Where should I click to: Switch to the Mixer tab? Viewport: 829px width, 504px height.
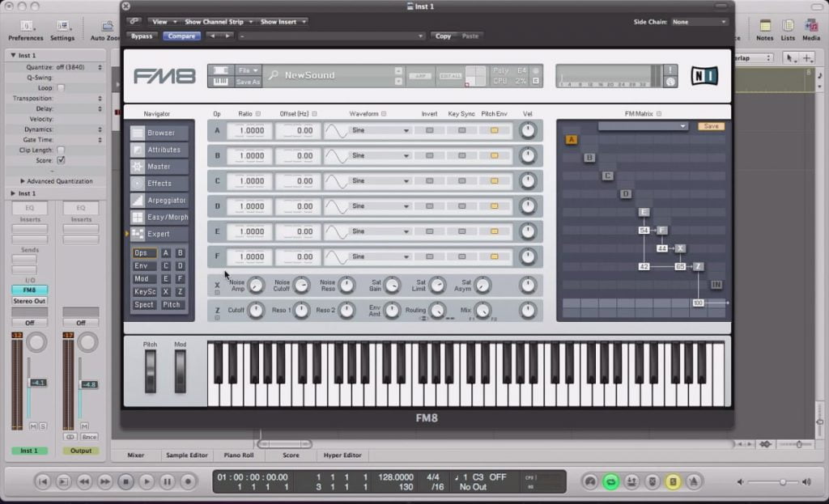(135, 455)
